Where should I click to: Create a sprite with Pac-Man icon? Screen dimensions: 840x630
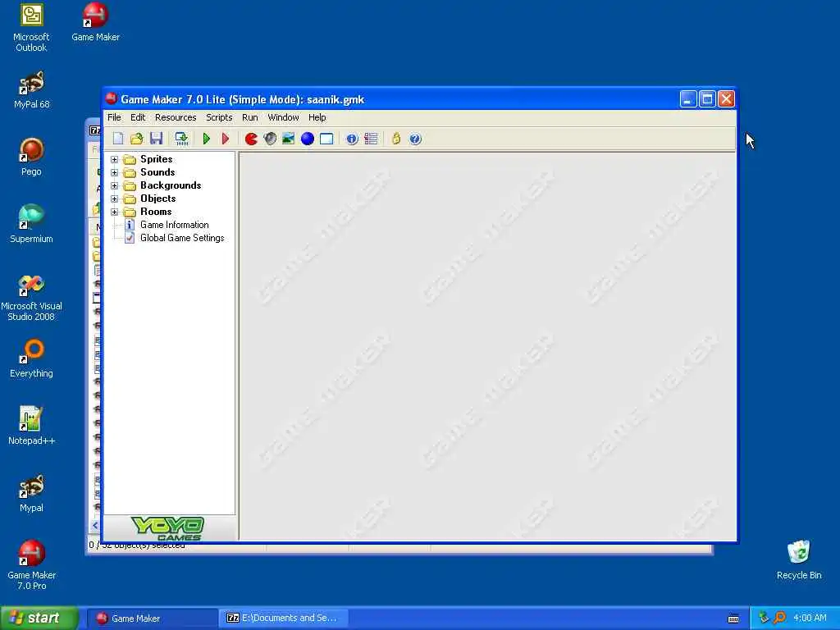251,139
